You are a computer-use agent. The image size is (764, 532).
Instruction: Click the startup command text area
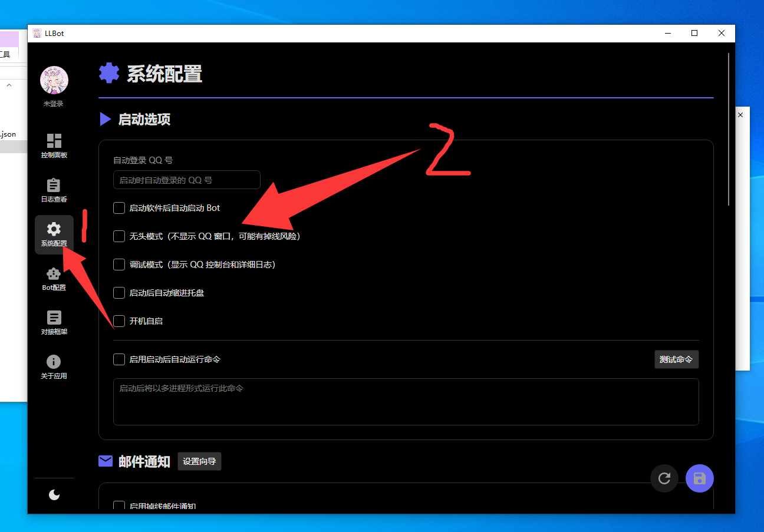[406, 402]
